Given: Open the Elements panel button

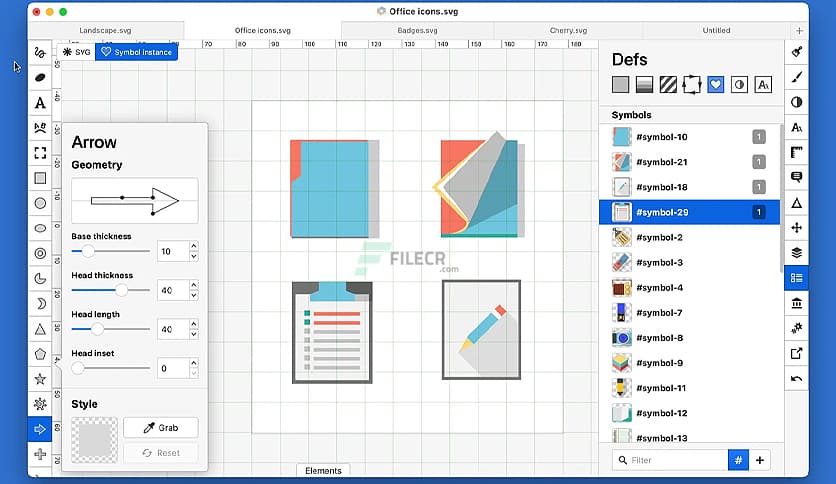Looking at the screenshot, I should [x=323, y=471].
